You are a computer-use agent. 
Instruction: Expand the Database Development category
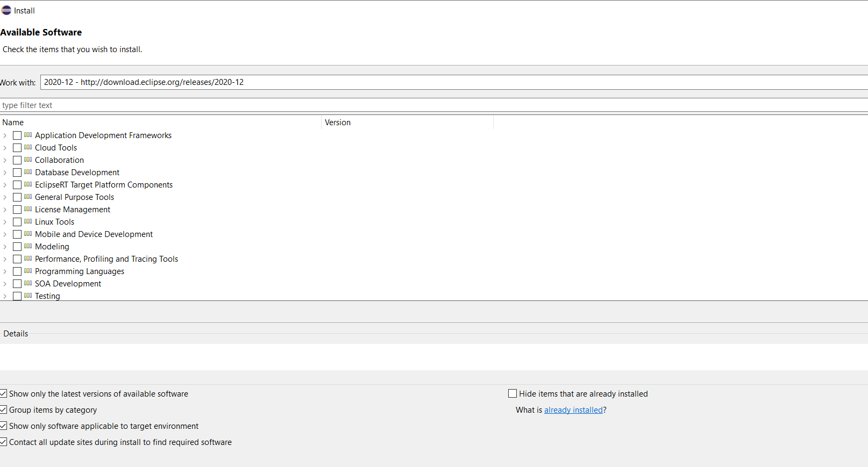(x=5, y=173)
